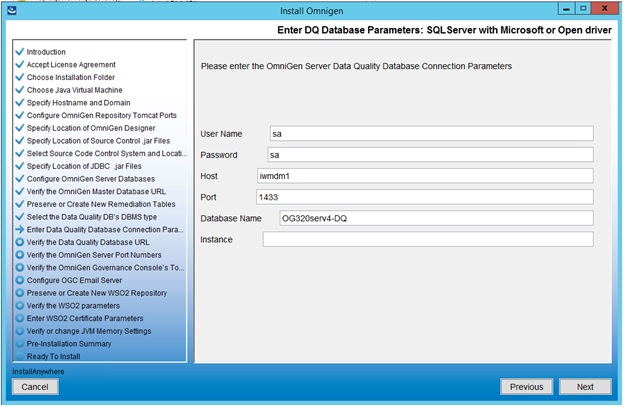
Task: Click checkmark beside Specify Location of Source Control
Action: coord(20,141)
